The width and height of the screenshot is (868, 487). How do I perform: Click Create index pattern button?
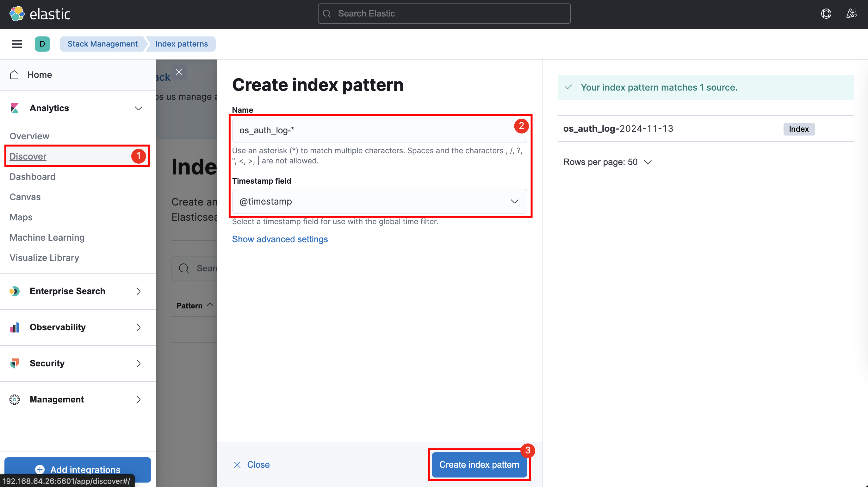tap(479, 465)
